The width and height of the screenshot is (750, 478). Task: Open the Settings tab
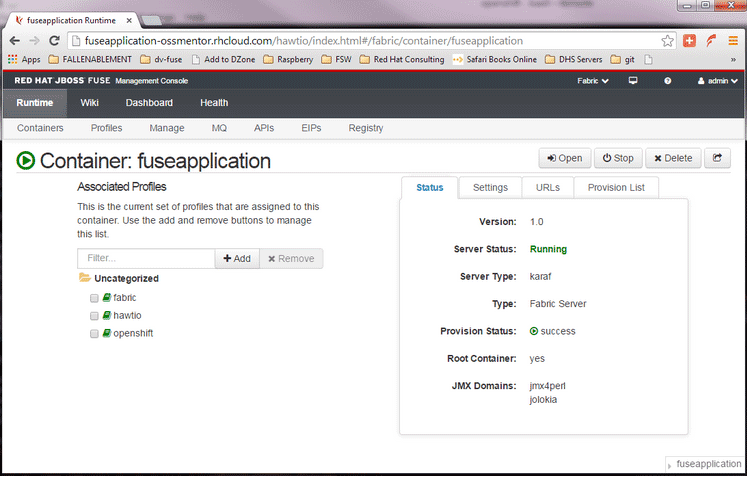point(490,188)
